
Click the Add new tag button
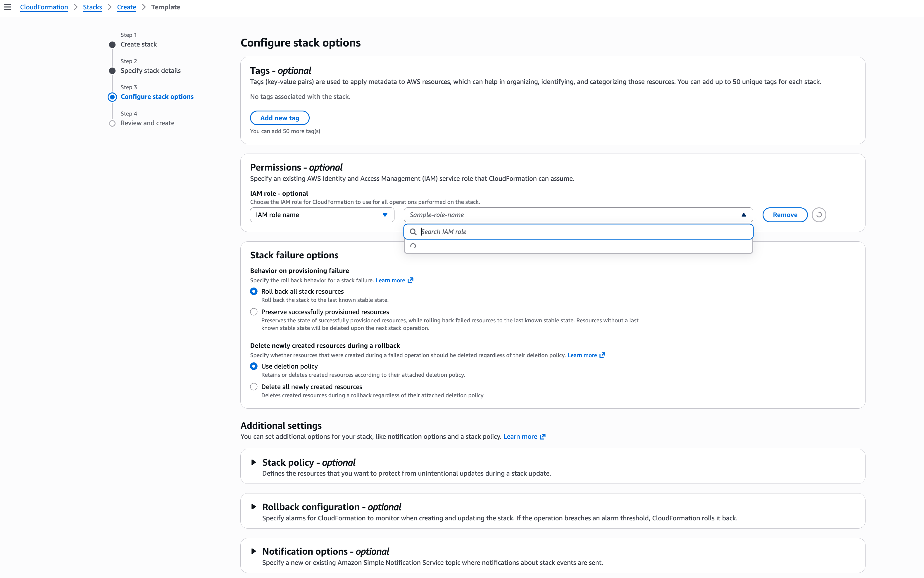(280, 117)
